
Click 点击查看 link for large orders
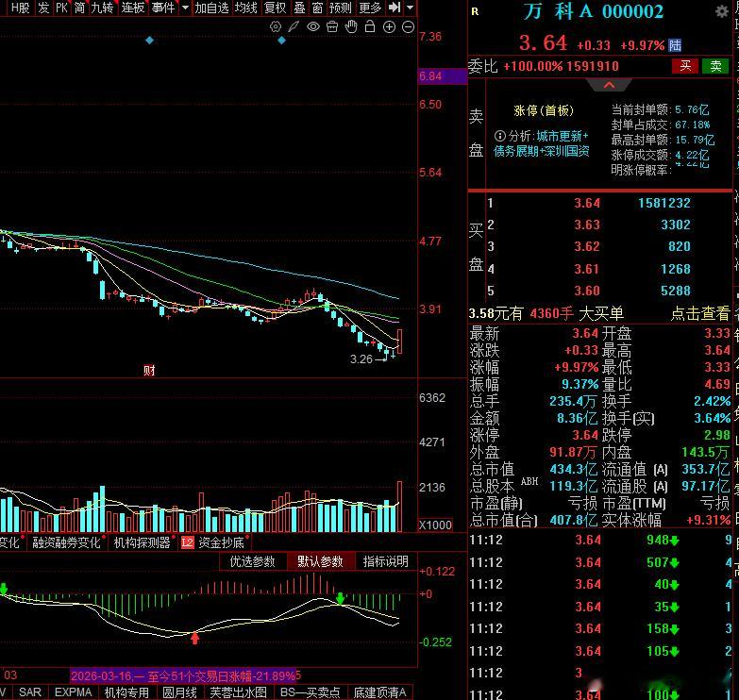click(700, 313)
